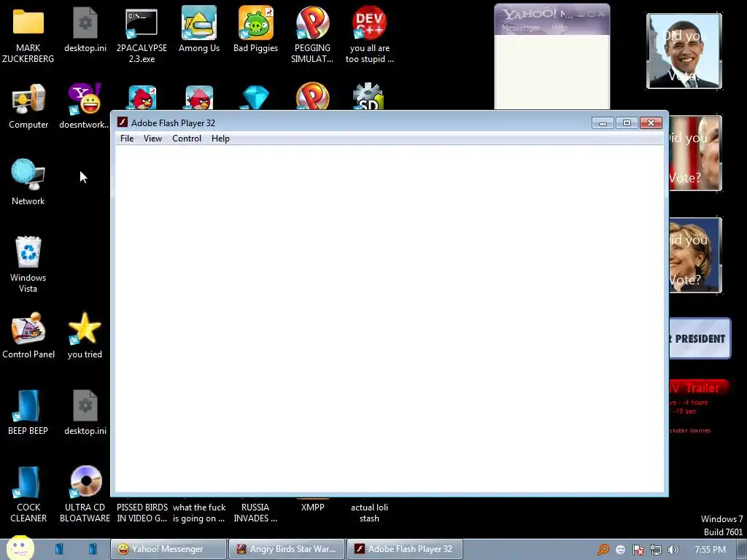Select the 'XMPP' desktop label
Image resolution: width=747 pixels, height=560 pixels.
312,507
